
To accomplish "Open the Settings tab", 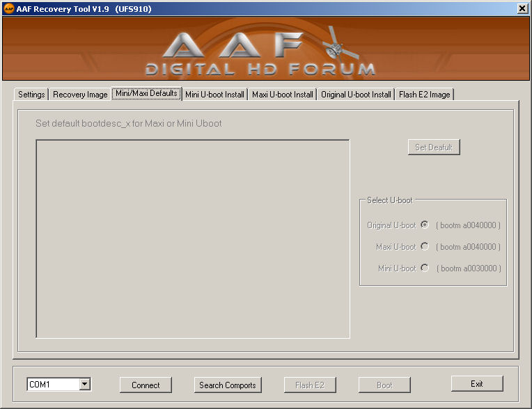I will (31, 95).
